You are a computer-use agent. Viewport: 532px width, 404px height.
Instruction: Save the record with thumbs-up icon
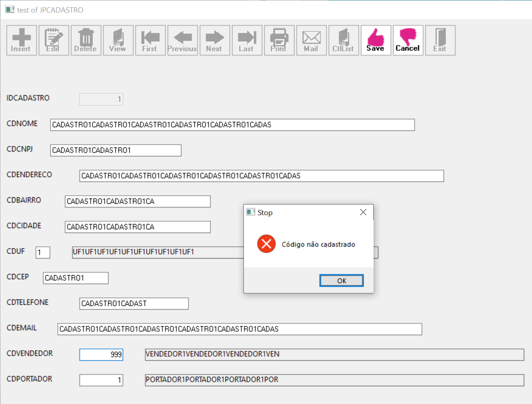coord(376,40)
